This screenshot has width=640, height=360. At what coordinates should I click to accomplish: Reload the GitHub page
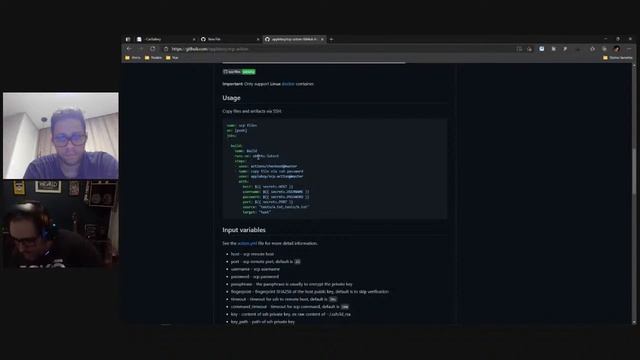tap(153, 49)
